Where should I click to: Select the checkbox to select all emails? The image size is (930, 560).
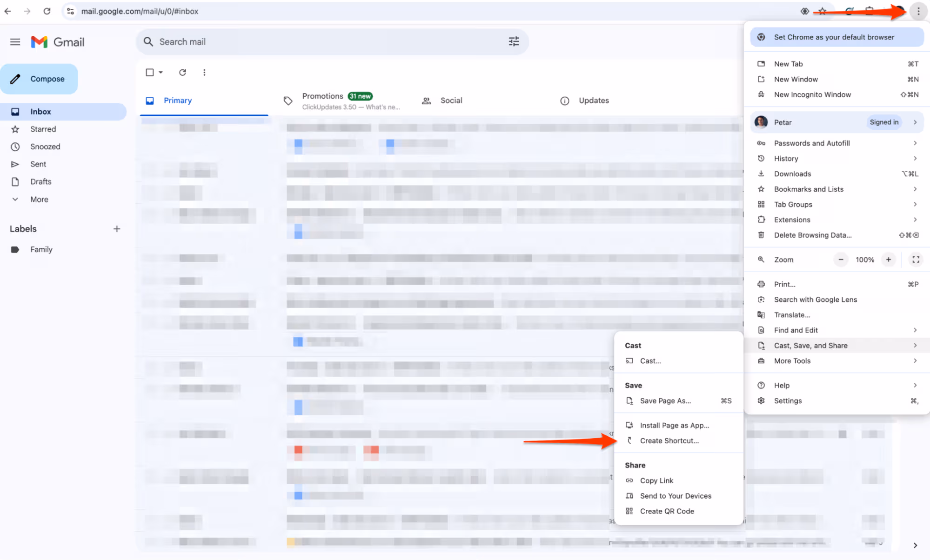pyautogui.click(x=149, y=72)
